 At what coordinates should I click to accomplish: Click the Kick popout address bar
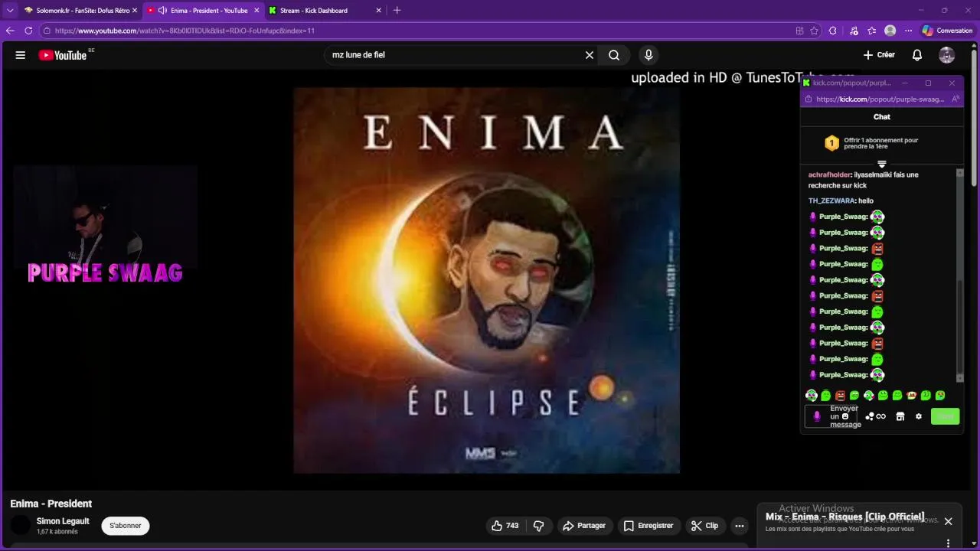(x=880, y=99)
